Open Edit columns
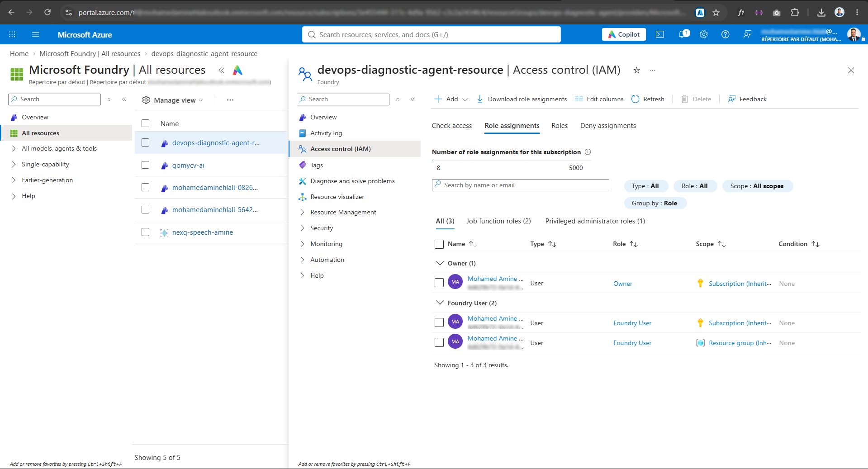The image size is (868, 469). (599, 99)
